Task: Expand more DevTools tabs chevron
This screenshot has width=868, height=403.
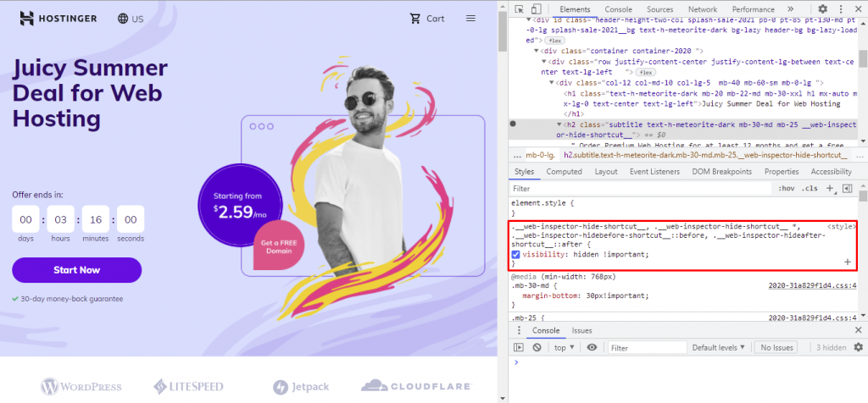Action: (790, 9)
